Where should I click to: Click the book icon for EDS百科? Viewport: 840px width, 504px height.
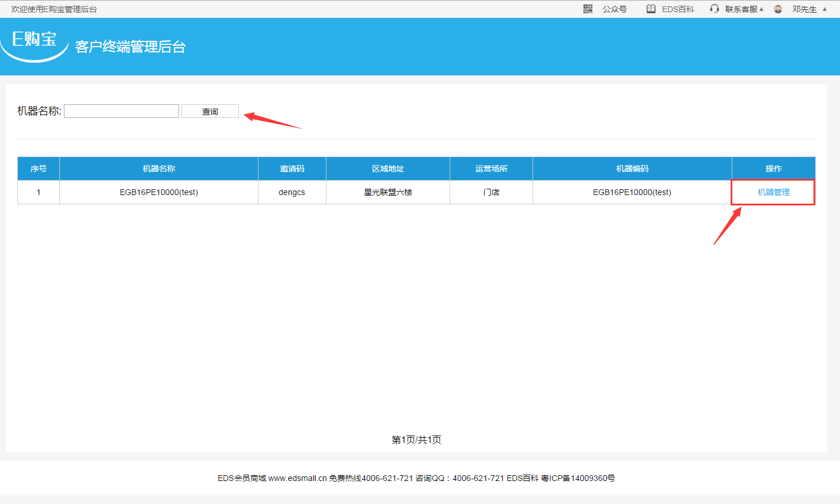(651, 9)
